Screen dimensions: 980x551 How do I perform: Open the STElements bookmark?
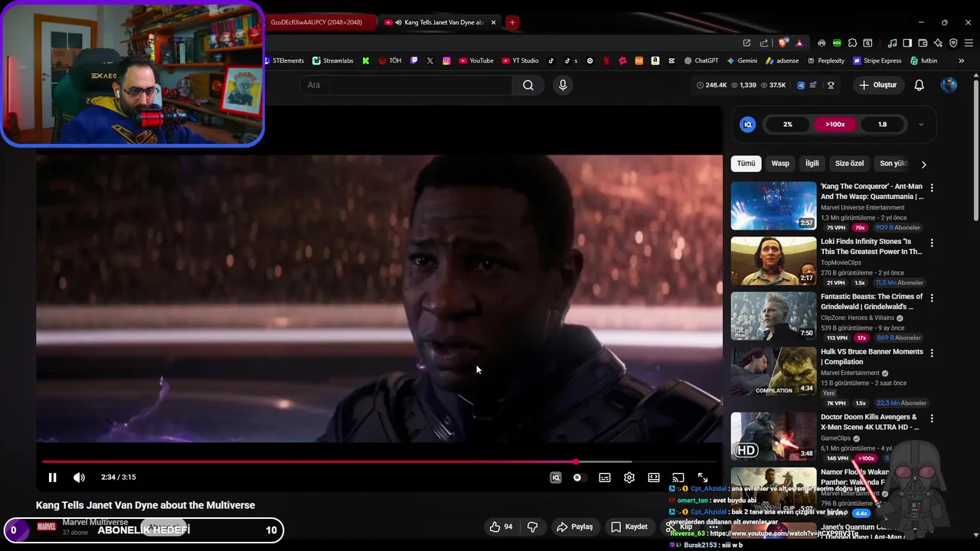click(x=284, y=60)
